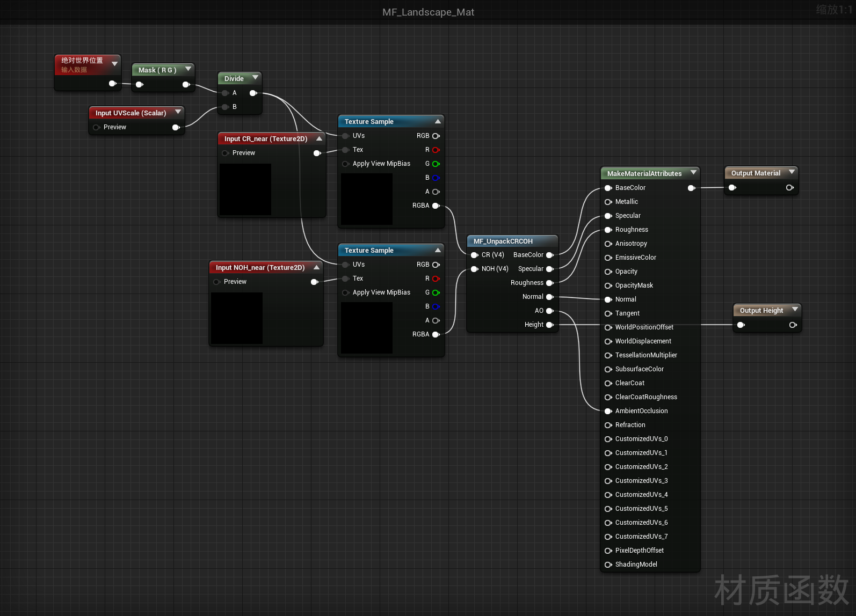
Task: Select the Output Material node title
Action: pos(755,173)
